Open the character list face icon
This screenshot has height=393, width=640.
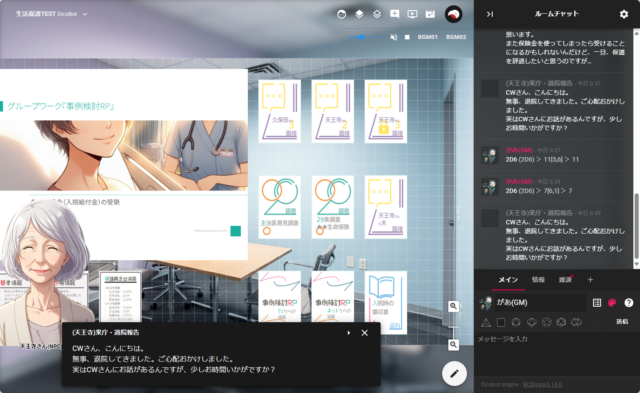click(342, 14)
